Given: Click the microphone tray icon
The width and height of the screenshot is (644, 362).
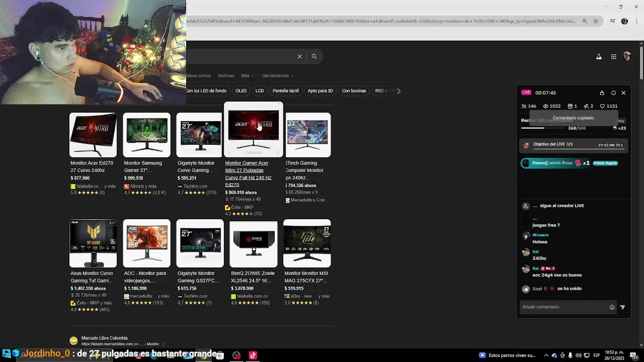Looking at the screenshot, I should click(570, 355).
